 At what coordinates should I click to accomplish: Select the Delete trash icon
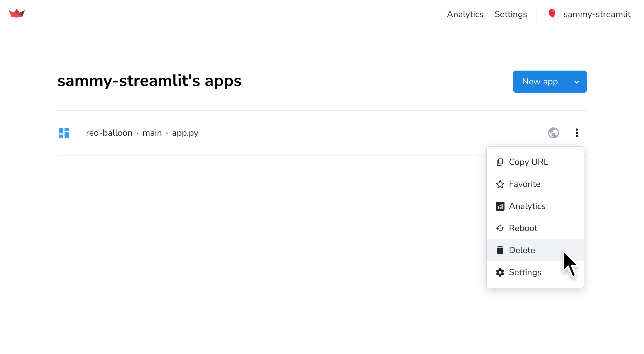click(500, 250)
